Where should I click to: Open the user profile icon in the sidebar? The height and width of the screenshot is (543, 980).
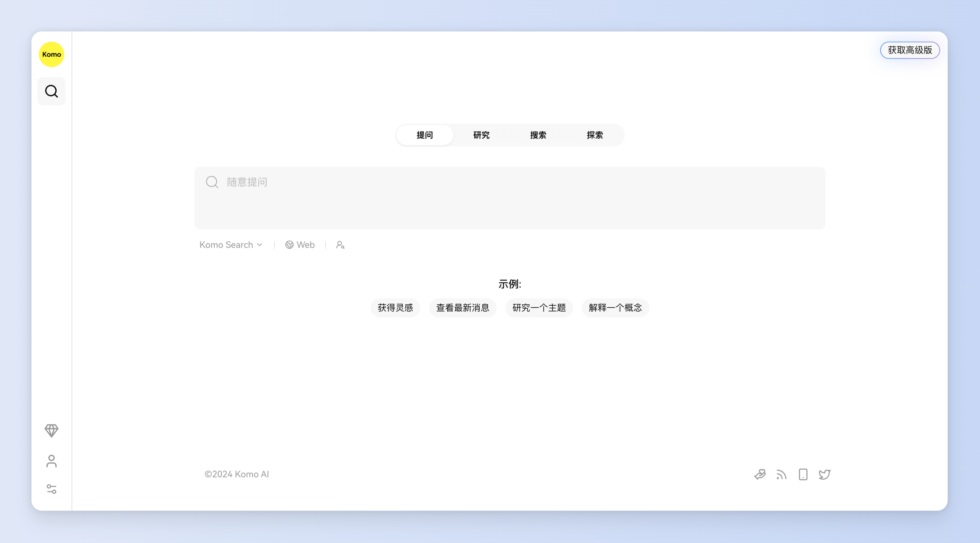pyautogui.click(x=51, y=461)
